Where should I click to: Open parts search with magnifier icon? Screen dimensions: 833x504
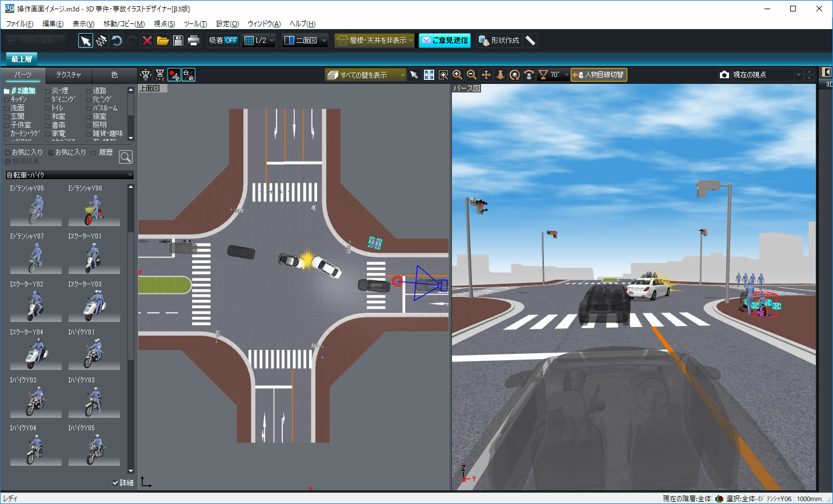pos(126,156)
